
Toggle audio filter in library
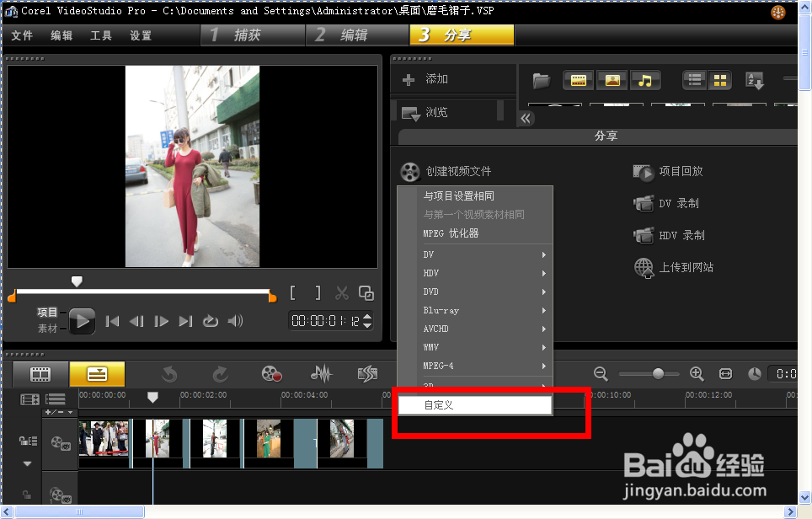644,80
